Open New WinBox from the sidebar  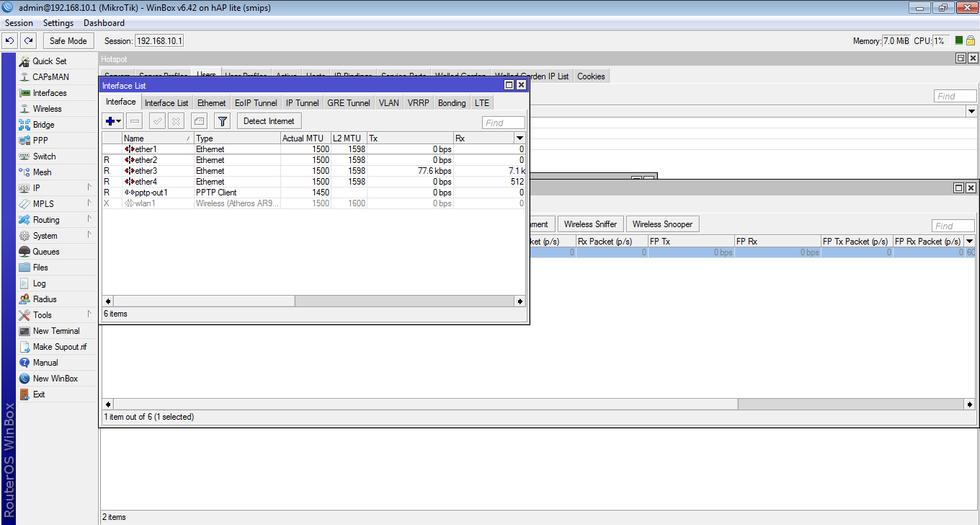click(55, 379)
